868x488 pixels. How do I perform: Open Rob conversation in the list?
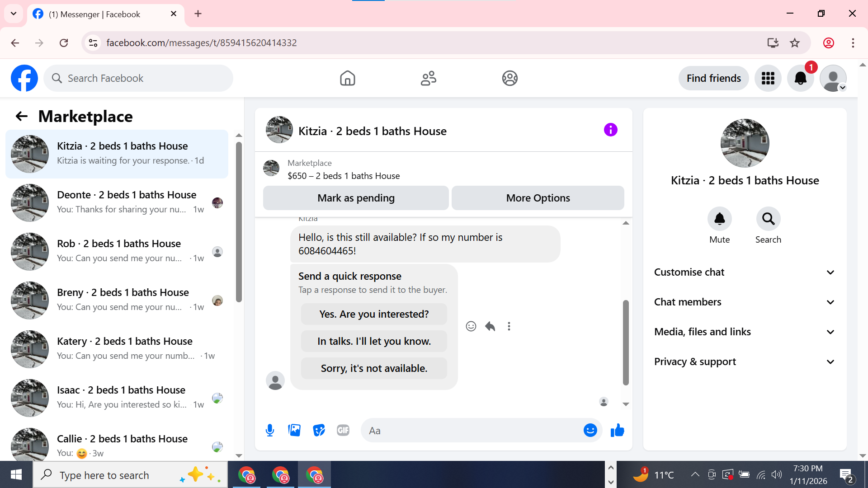click(117, 252)
